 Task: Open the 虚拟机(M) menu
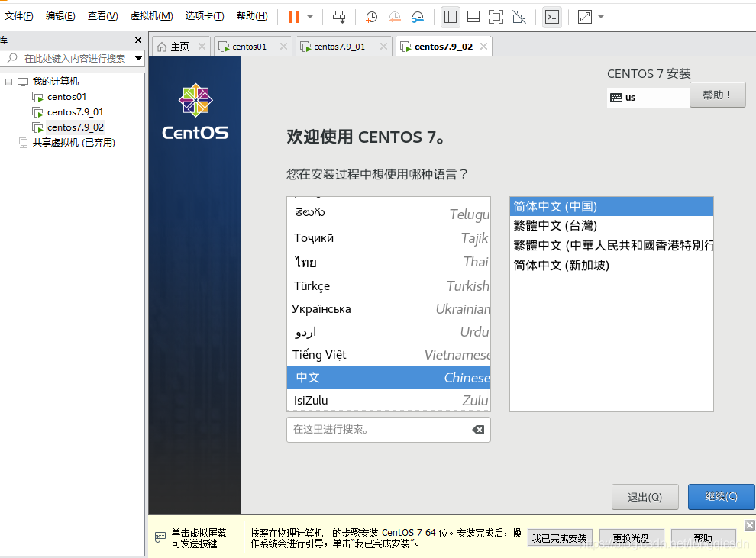click(x=151, y=16)
